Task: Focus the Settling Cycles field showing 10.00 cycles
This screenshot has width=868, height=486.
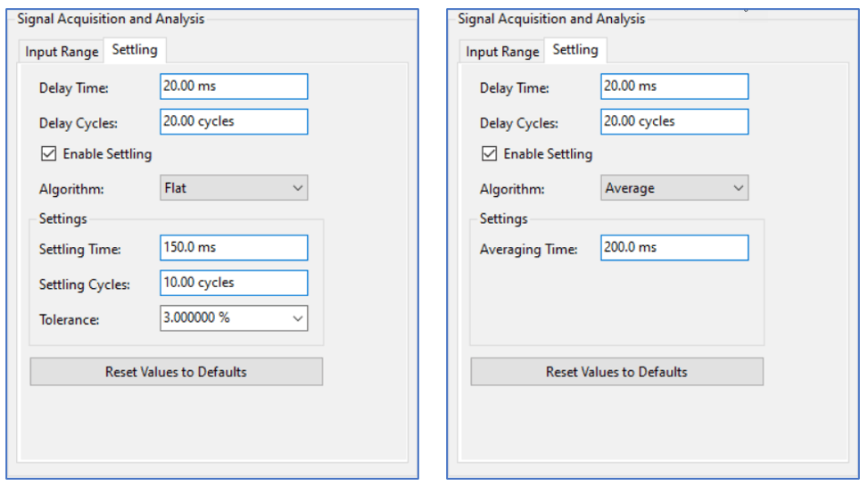Action: point(234,283)
